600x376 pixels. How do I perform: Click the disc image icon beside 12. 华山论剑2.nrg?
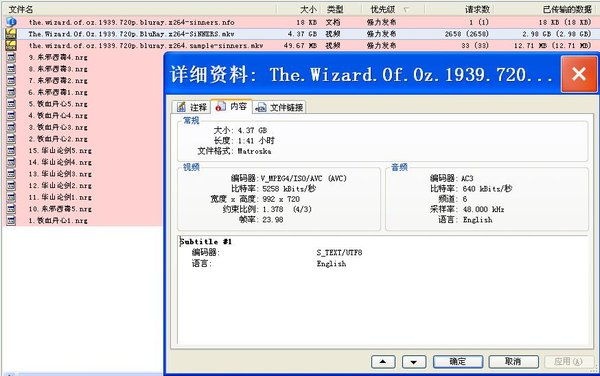pyautogui.click(x=11, y=186)
